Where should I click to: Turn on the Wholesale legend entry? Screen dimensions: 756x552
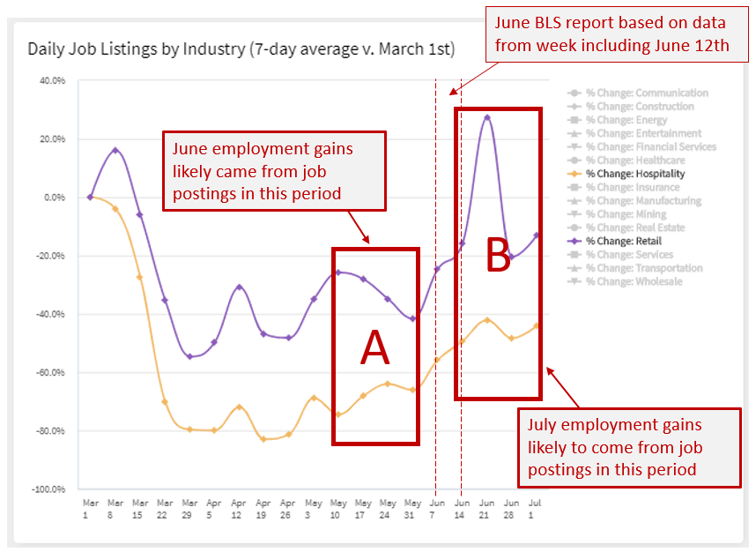(x=634, y=281)
